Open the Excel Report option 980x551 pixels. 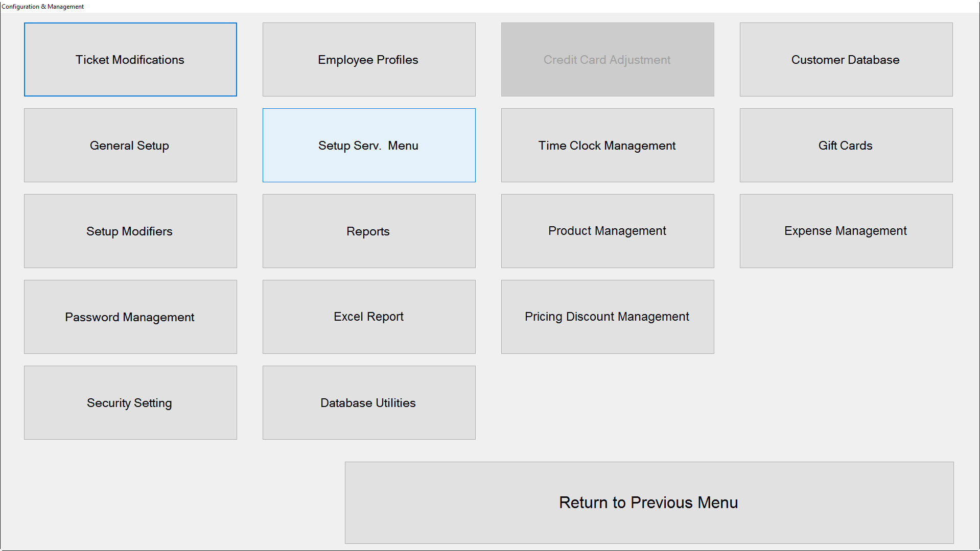(x=368, y=317)
